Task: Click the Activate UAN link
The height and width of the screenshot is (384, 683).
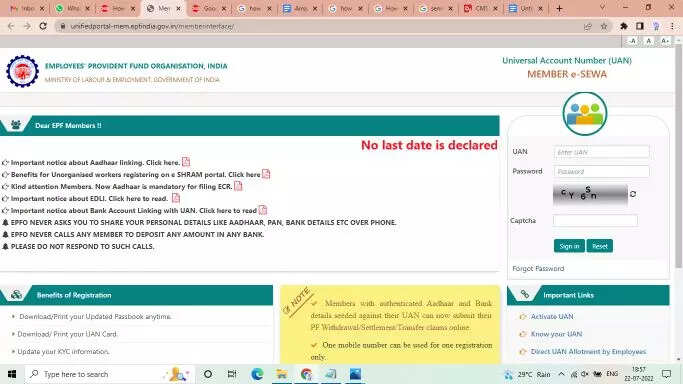Action: point(552,317)
